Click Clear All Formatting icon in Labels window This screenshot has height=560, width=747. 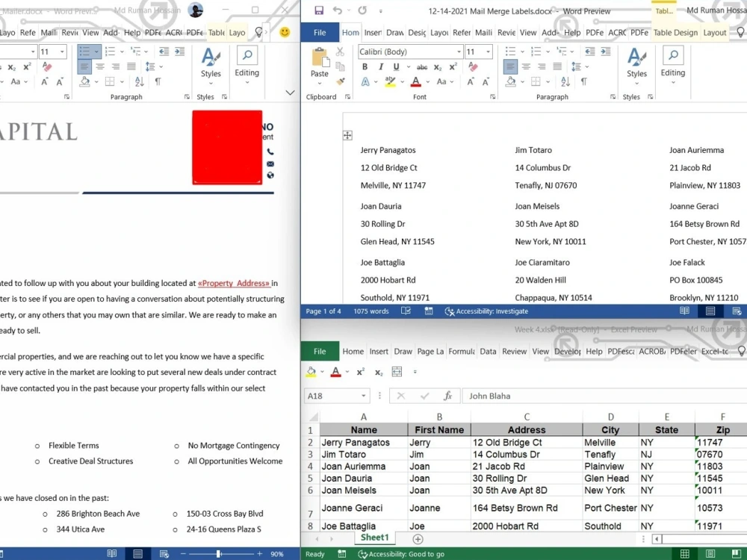473,66
